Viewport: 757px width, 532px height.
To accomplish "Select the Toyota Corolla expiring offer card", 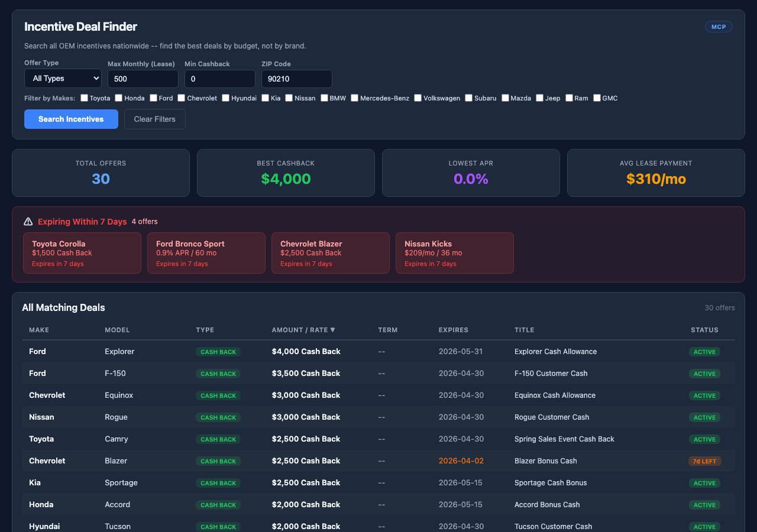I will pos(82,252).
